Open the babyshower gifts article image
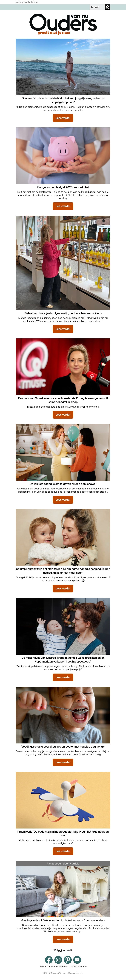Viewport: 126px width, 980px height. click(x=63, y=452)
